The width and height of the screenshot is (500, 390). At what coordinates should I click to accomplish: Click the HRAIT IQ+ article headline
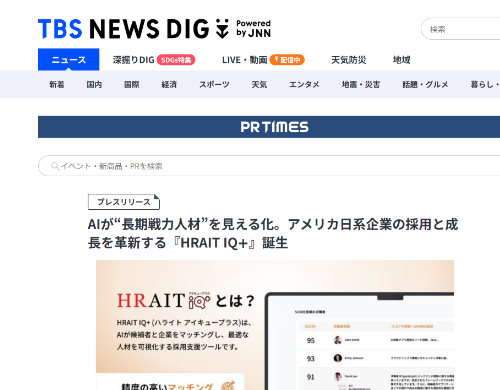[x=273, y=233]
